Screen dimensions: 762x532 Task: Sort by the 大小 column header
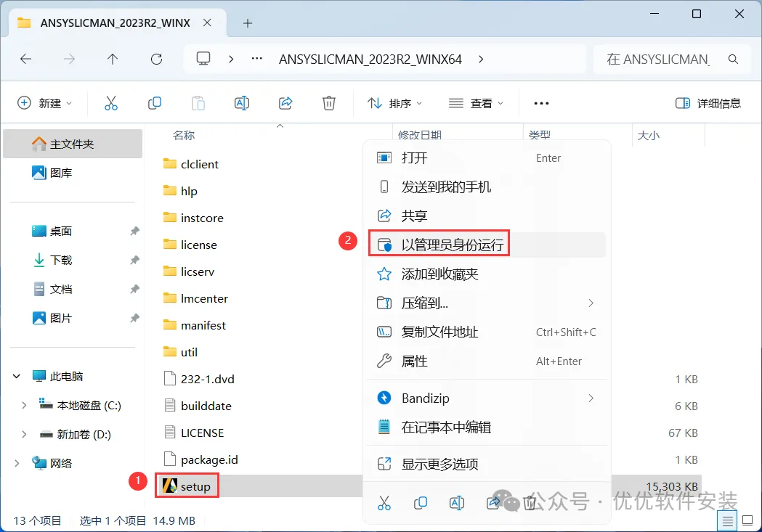[x=648, y=136]
